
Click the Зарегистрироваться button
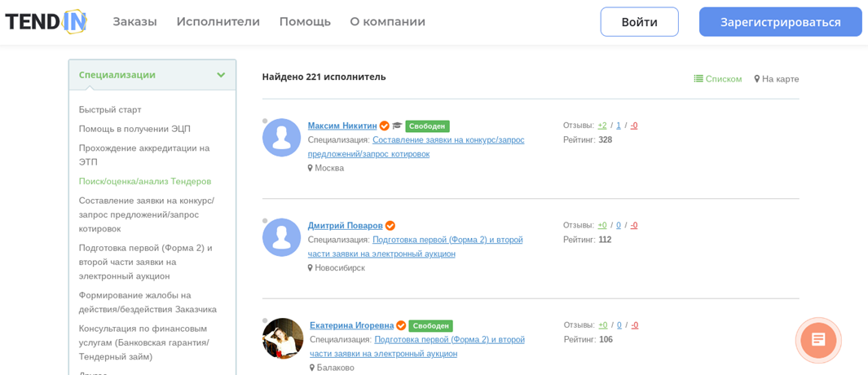[781, 22]
